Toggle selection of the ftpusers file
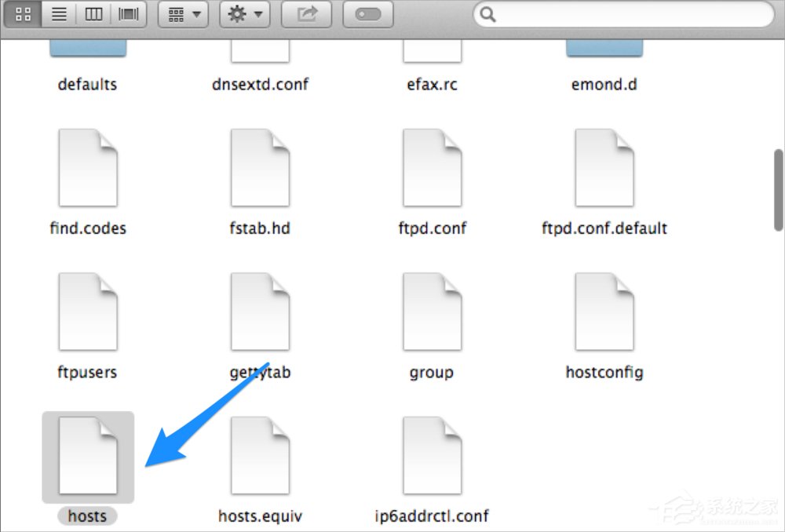The width and height of the screenshot is (785, 532). [87, 310]
